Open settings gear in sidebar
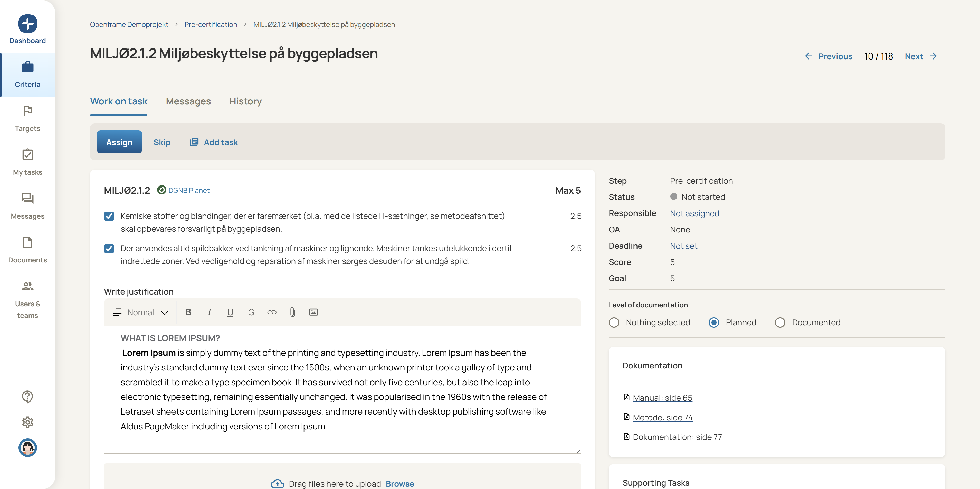Viewport: 980px width, 489px height. click(x=27, y=422)
